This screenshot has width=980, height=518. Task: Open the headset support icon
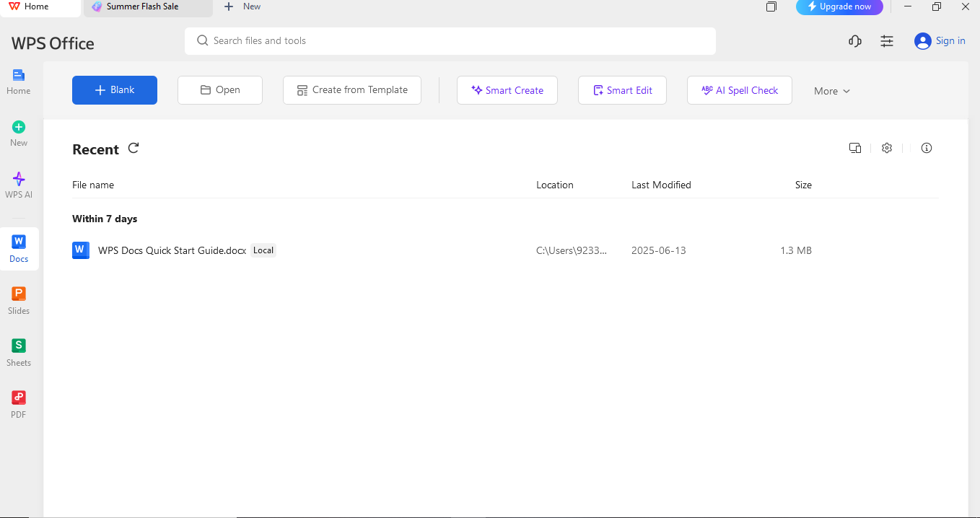click(x=854, y=41)
